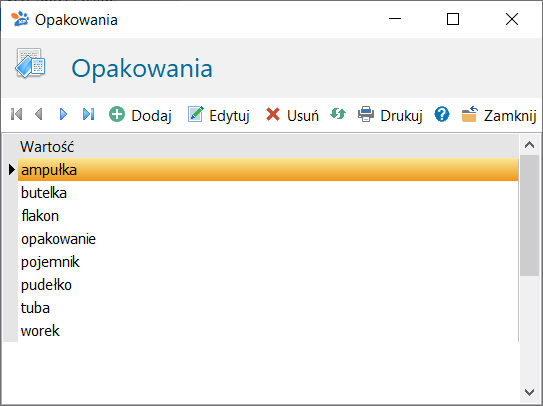Go to next record blue arrow

tap(63, 114)
